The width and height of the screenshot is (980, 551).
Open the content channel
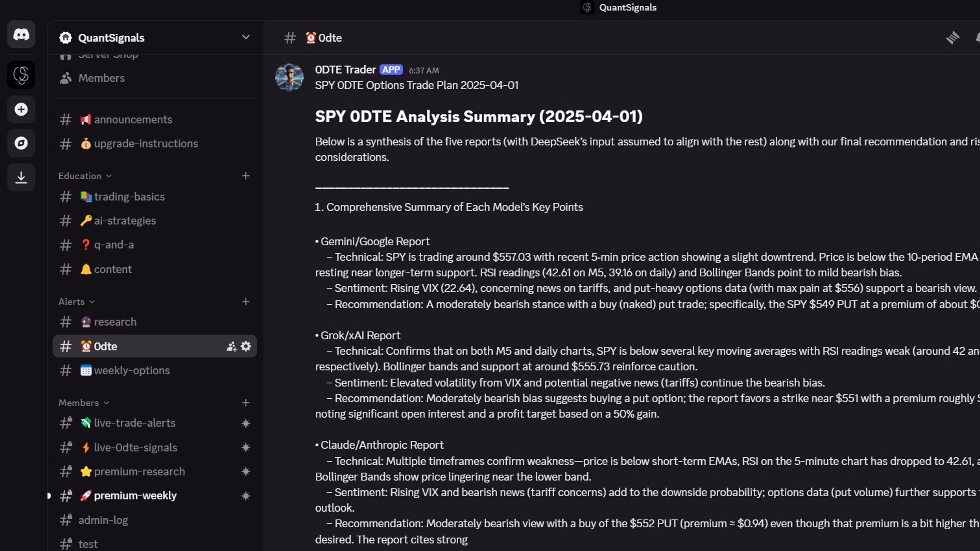pyautogui.click(x=155, y=269)
